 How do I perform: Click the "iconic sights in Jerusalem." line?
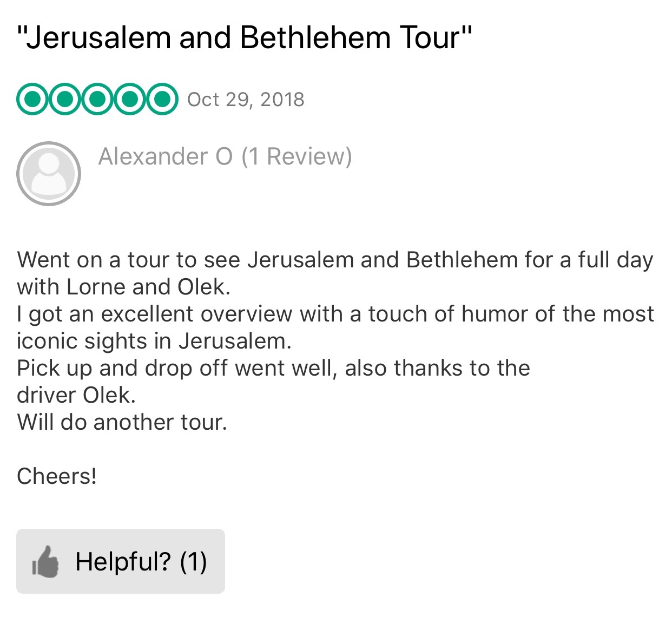click(154, 341)
